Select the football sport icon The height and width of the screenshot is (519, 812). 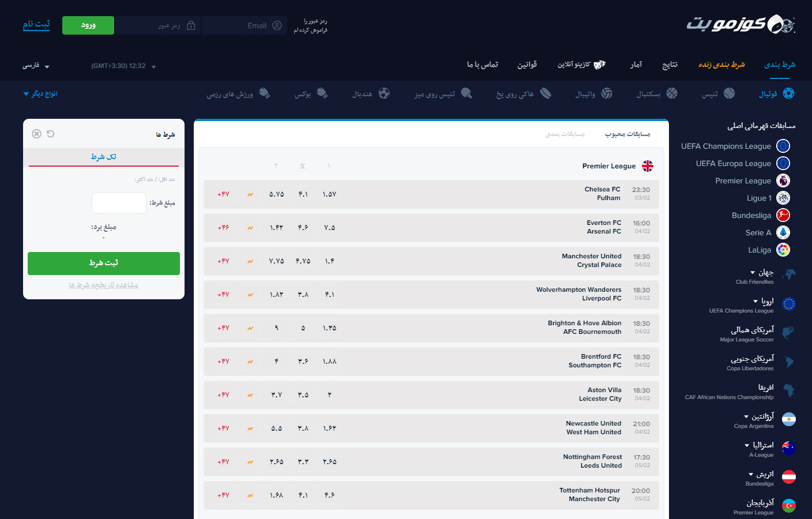tap(788, 93)
